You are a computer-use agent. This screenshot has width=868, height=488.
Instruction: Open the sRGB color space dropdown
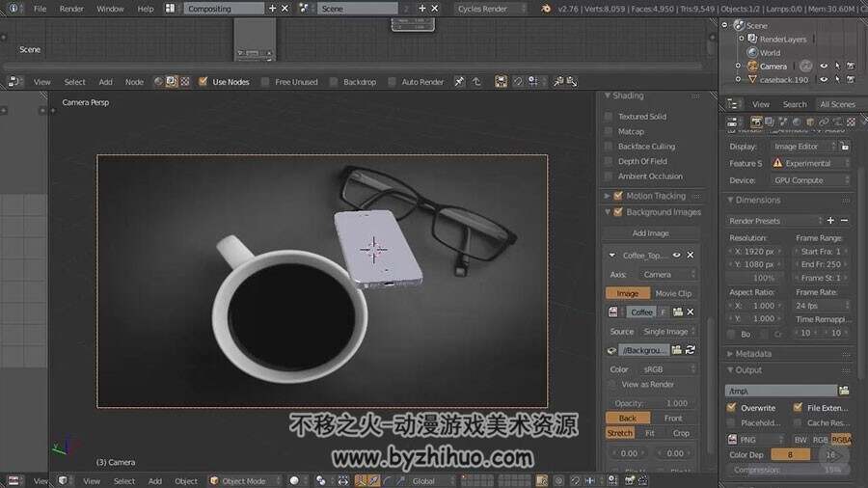668,369
